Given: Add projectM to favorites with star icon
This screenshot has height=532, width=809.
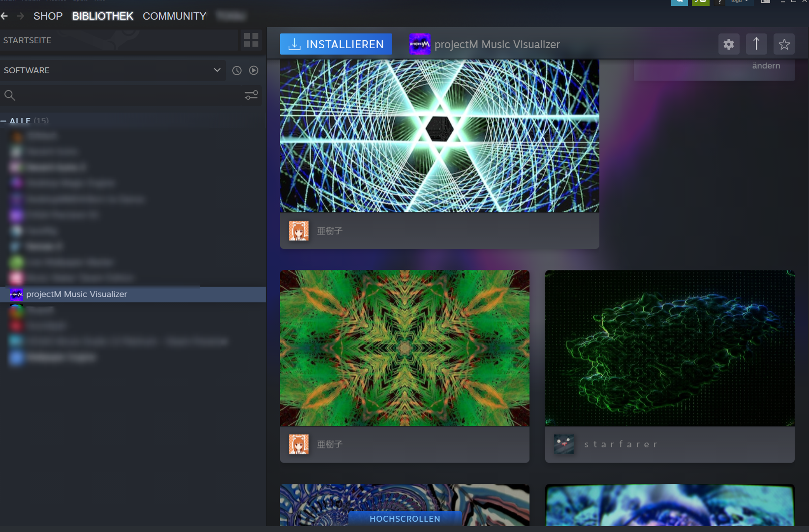Looking at the screenshot, I should tap(784, 44).
